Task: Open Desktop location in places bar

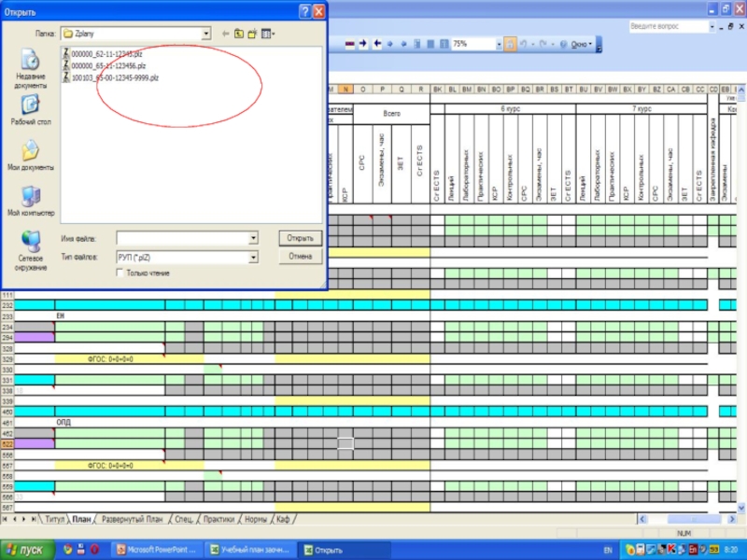Action: [31, 111]
